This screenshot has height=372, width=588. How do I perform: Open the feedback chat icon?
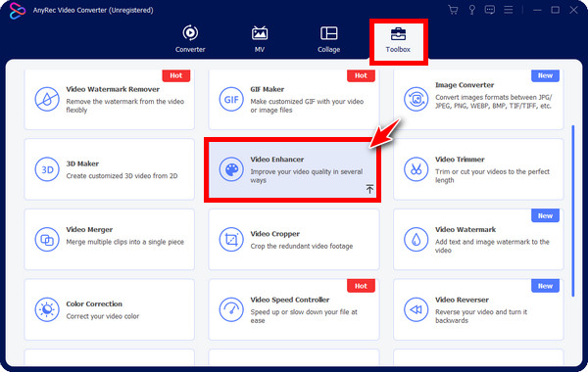[x=490, y=10]
